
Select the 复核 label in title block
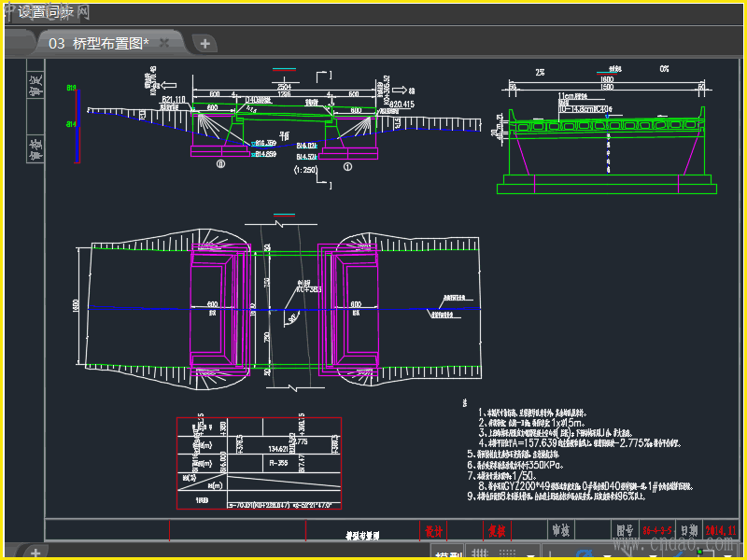click(497, 530)
